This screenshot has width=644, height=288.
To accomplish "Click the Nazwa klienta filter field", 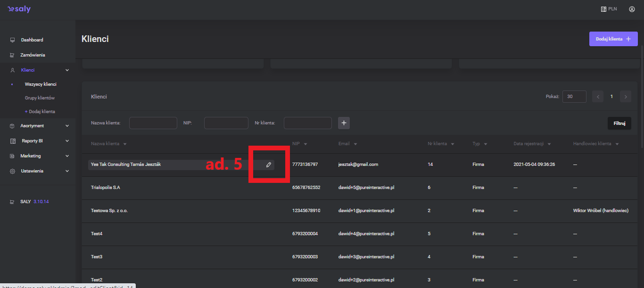I will tap(153, 123).
